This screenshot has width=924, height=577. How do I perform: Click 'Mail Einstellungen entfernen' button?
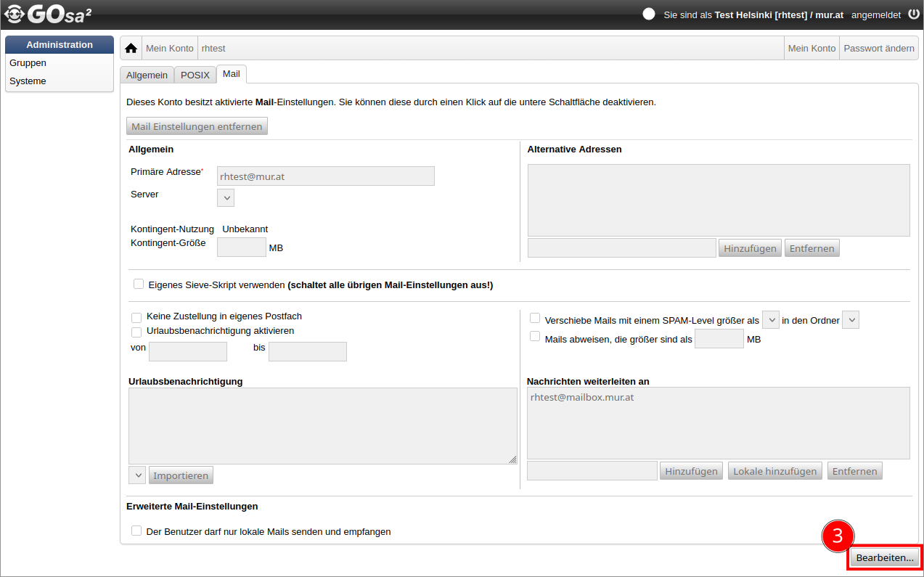[x=197, y=126]
